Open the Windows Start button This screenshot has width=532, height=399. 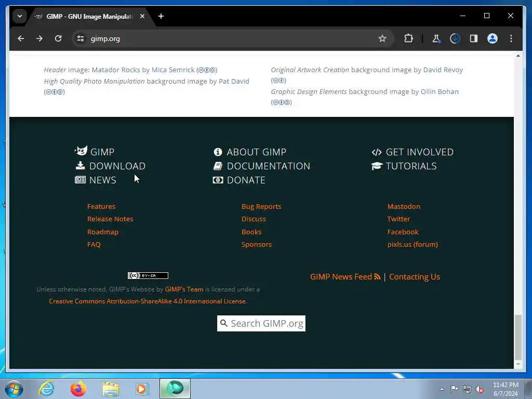(14, 389)
